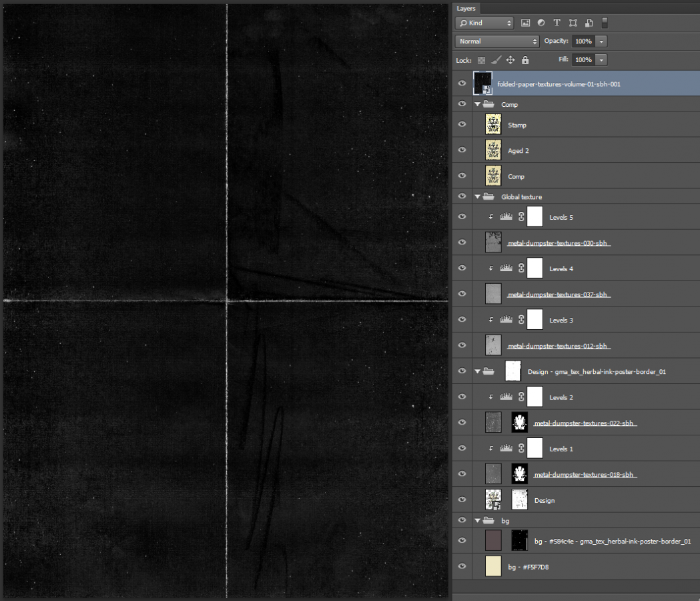Image resolution: width=700 pixels, height=601 pixels.
Task: Enable Lock all on the selected layer
Action: [x=525, y=59]
